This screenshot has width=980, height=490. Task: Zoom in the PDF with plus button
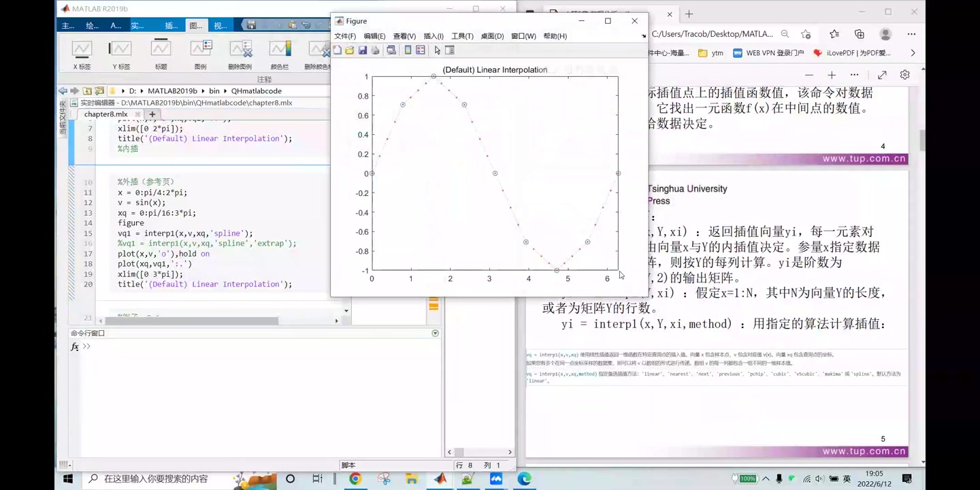pos(832,75)
